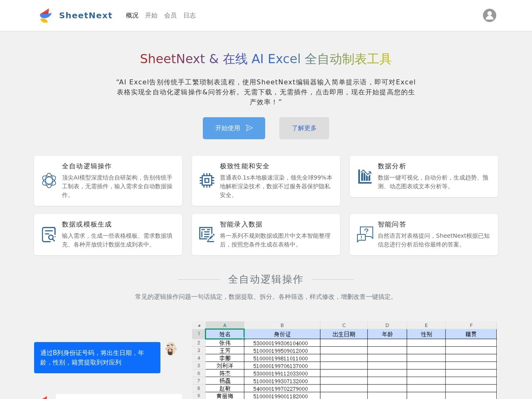Click the SheetNext logo icon
The width and height of the screenshot is (532, 399).
coord(46,15)
